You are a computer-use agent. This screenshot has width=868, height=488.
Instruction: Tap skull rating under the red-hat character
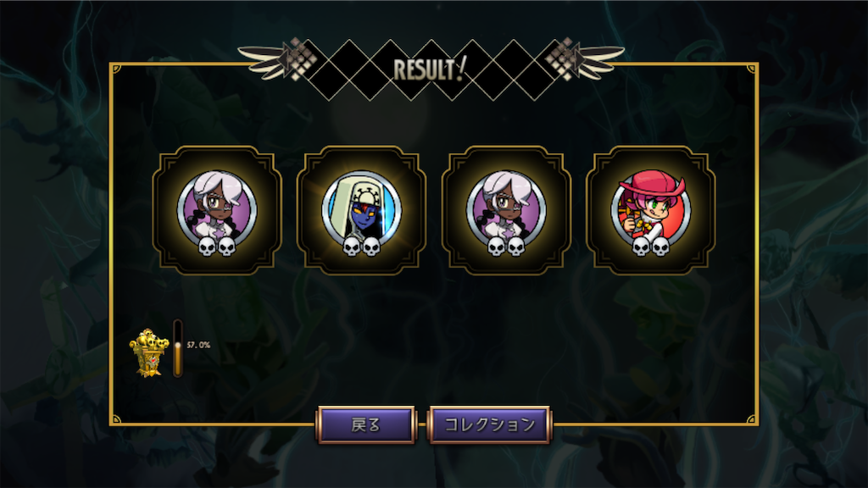point(651,247)
